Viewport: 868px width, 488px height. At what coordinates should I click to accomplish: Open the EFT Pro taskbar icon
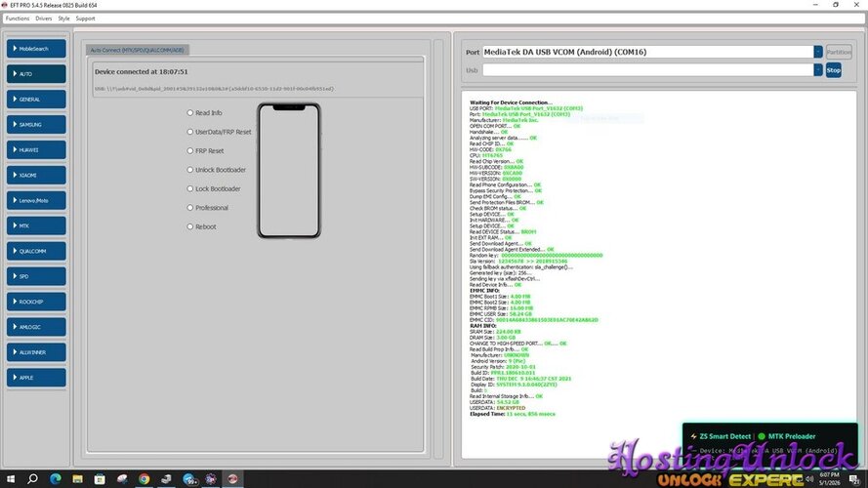pos(233,478)
